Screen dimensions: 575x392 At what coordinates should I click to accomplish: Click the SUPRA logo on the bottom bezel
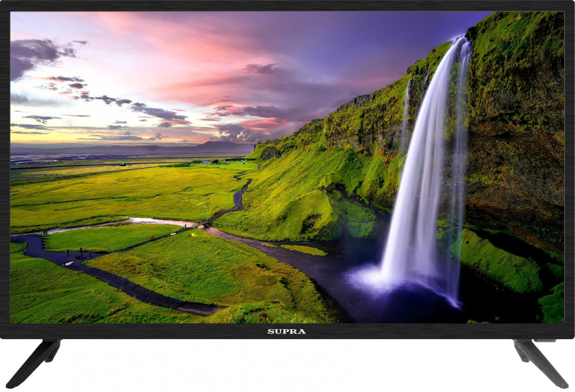[x=286, y=332]
